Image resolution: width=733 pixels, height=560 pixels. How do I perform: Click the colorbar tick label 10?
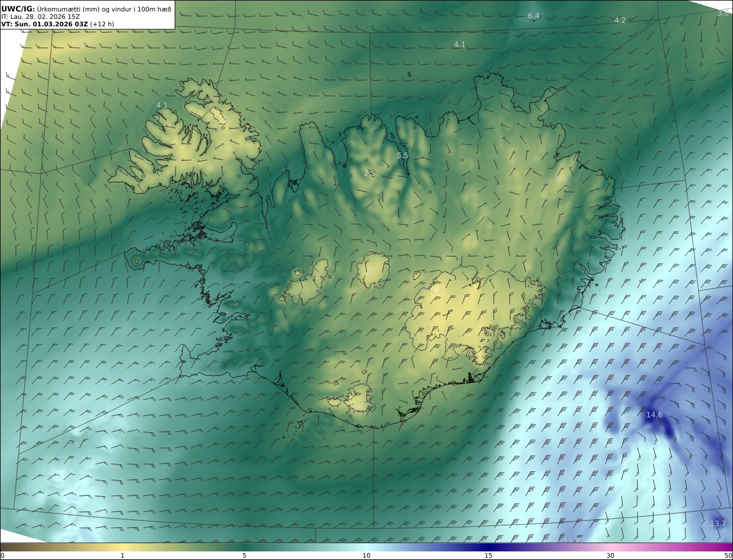click(x=366, y=555)
